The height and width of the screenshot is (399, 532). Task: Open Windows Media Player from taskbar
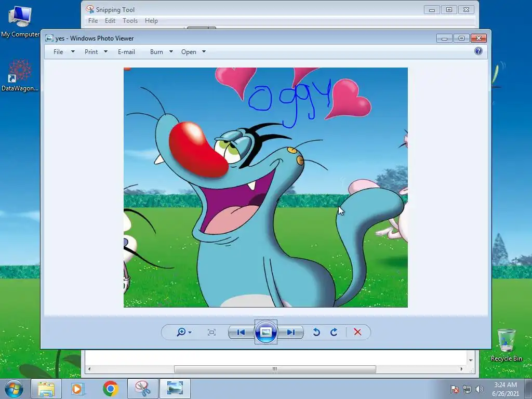[77, 389]
